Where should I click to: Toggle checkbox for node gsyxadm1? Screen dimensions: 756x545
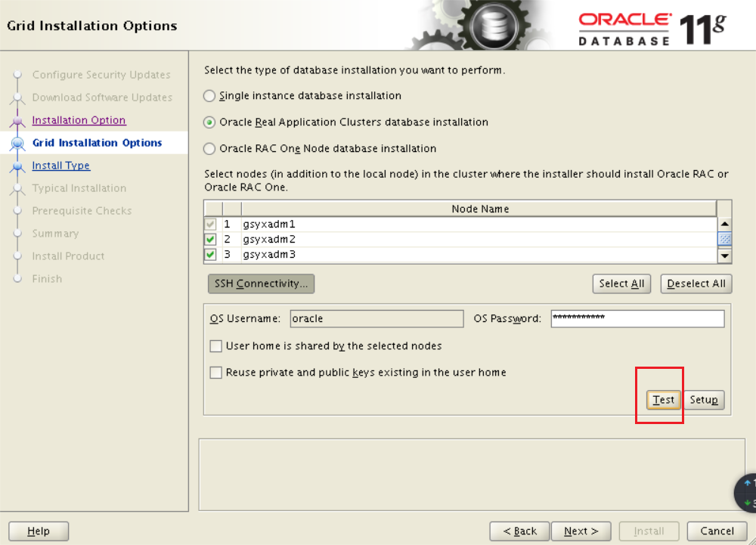click(x=211, y=224)
